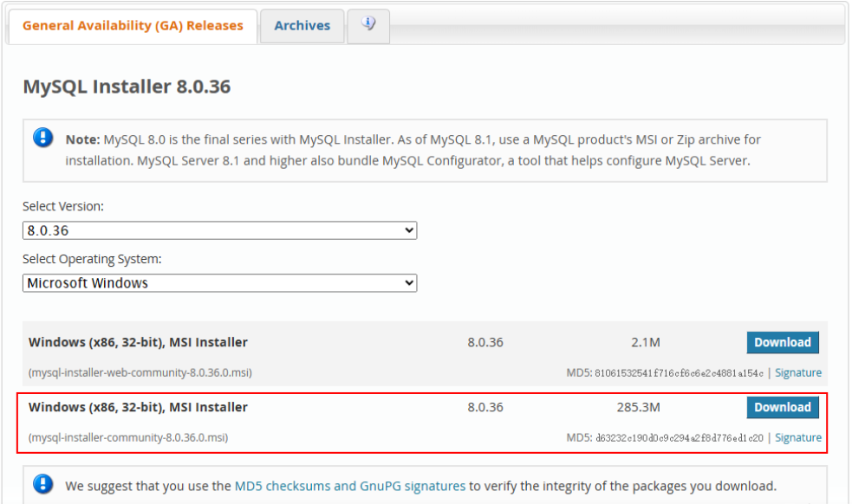Click the blue note icon beside MySQL 8.0 note
This screenshot has height=504, width=852.
[x=43, y=138]
